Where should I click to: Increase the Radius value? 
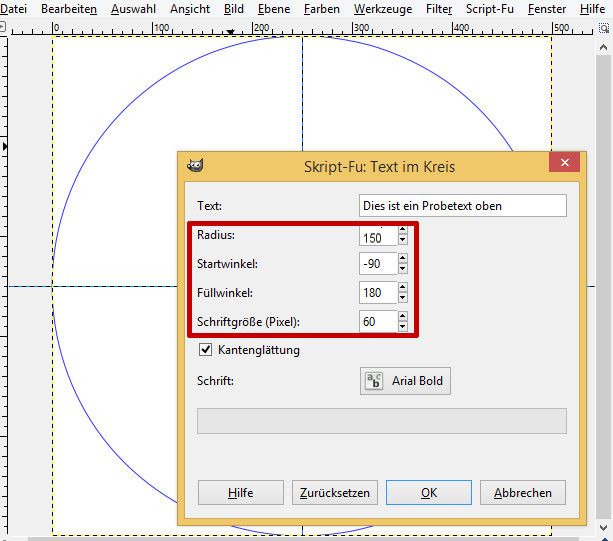click(403, 230)
